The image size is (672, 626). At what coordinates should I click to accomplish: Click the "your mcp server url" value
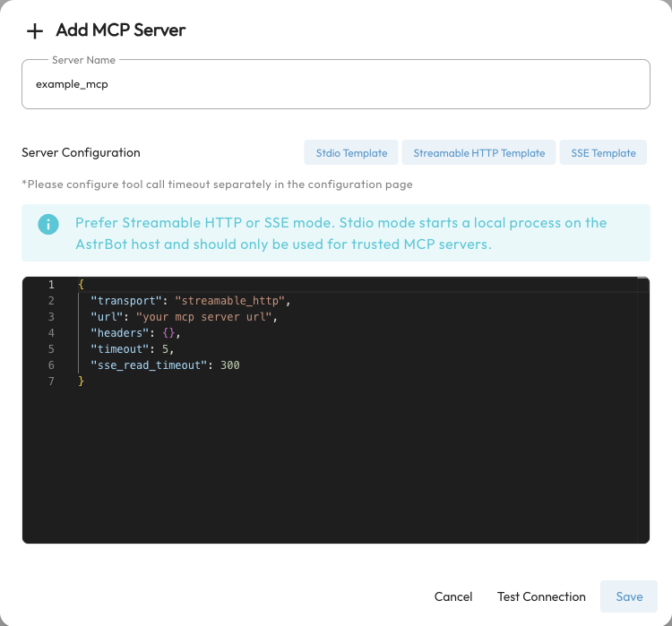pyautogui.click(x=204, y=317)
